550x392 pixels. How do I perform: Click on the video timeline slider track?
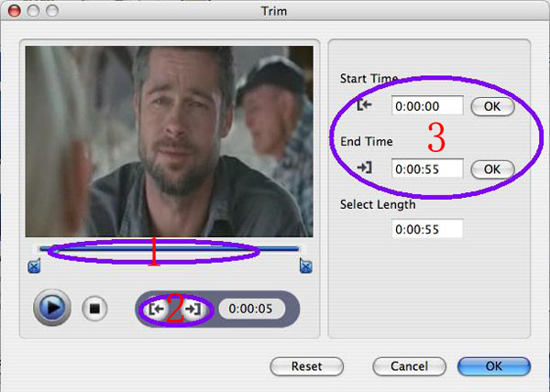tap(170, 248)
